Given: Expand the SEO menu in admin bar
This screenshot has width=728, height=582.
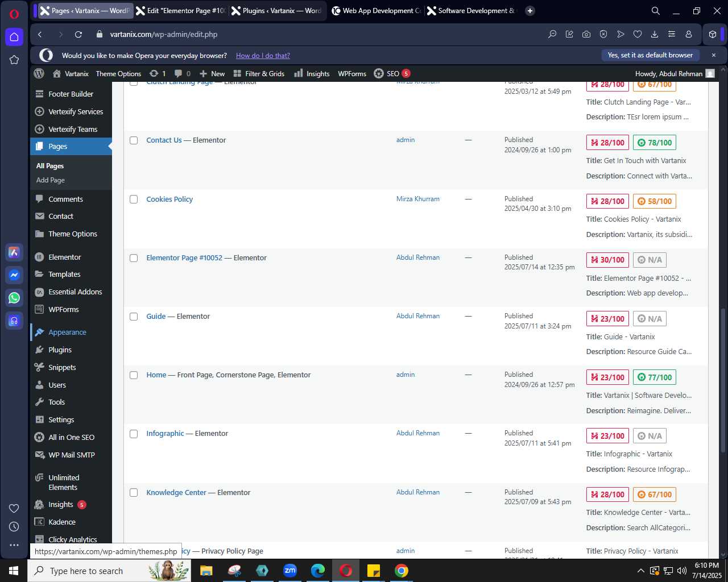Looking at the screenshot, I should coord(392,73).
